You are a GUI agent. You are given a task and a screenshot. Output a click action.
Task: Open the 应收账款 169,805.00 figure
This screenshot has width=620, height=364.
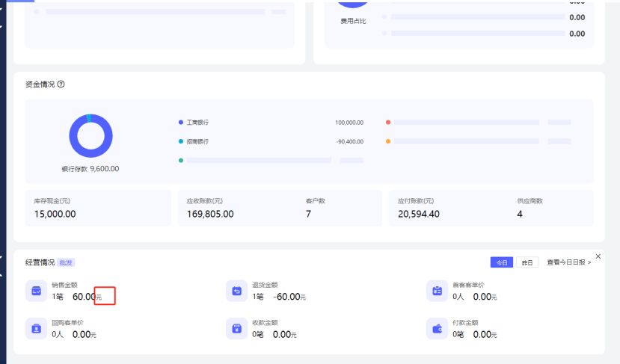[210, 214]
